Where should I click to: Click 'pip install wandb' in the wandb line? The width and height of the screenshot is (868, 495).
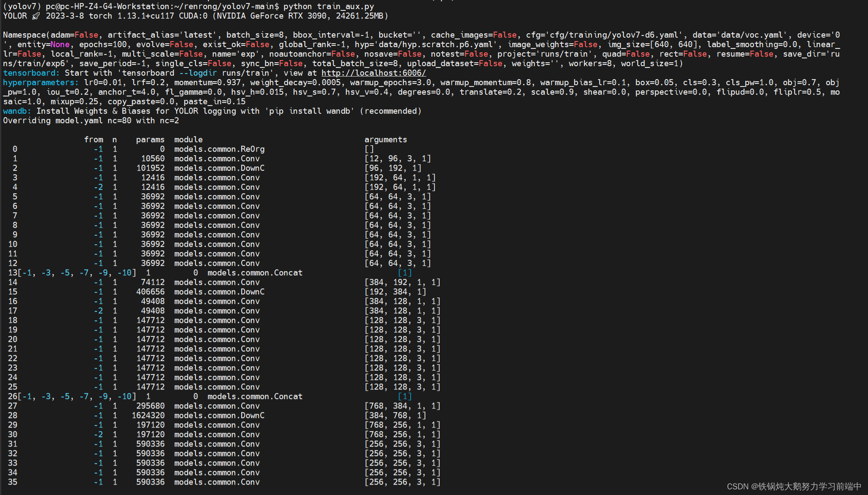(310, 111)
